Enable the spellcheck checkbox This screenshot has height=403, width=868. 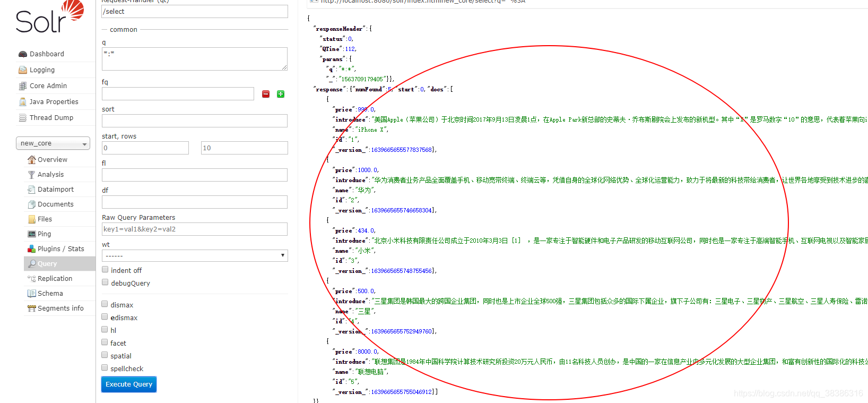(105, 368)
